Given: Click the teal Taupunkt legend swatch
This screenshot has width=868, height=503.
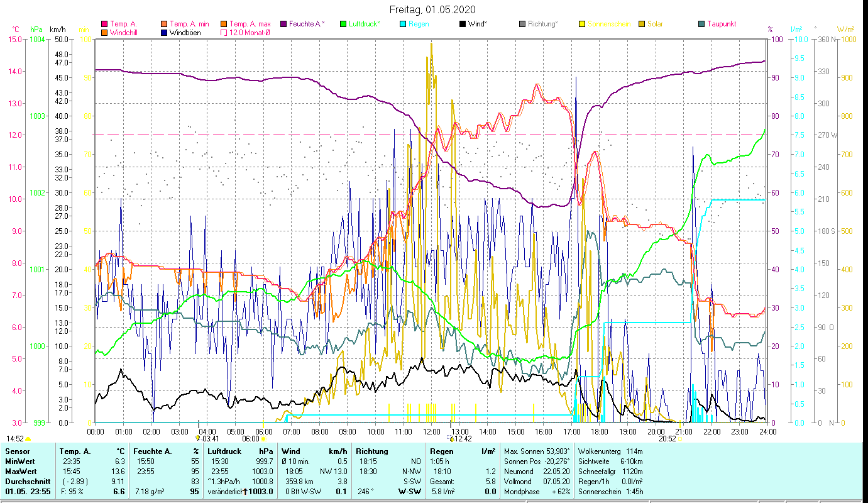Looking at the screenshot, I should (701, 24).
